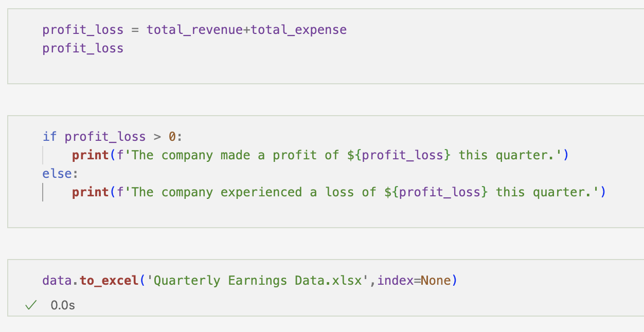Image resolution: width=644 pixels, height=332 pixels.
Task: Click the total_revenue variable in first cell
Action: click(195, 30)
